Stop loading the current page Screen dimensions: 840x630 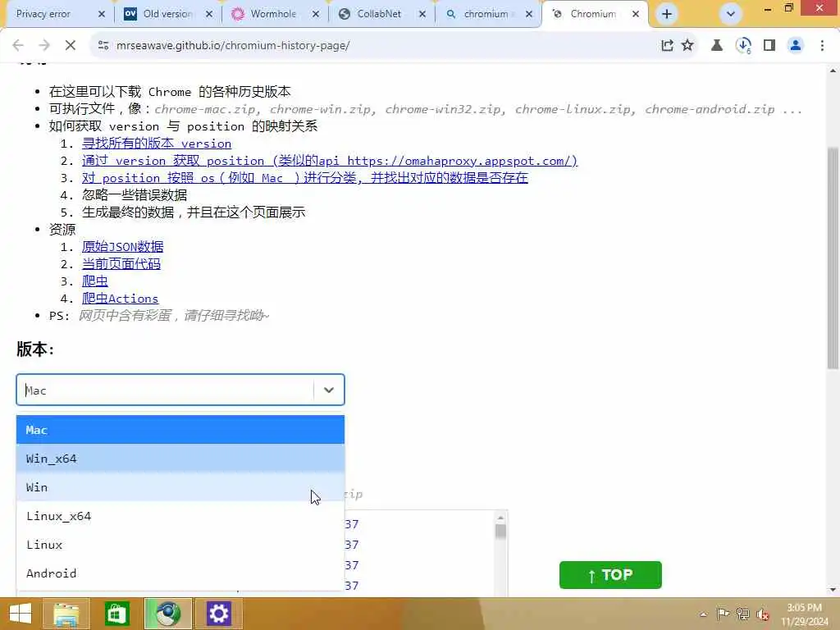pyautogui.click(x=71, y=46)
